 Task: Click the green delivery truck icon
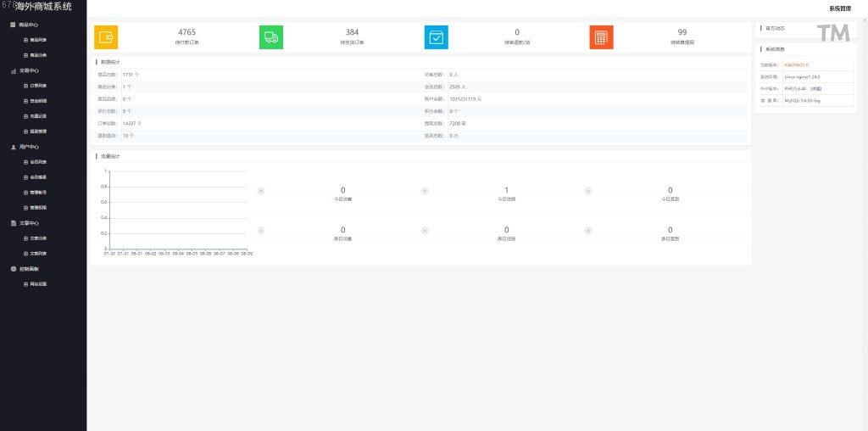coord(271,37)
